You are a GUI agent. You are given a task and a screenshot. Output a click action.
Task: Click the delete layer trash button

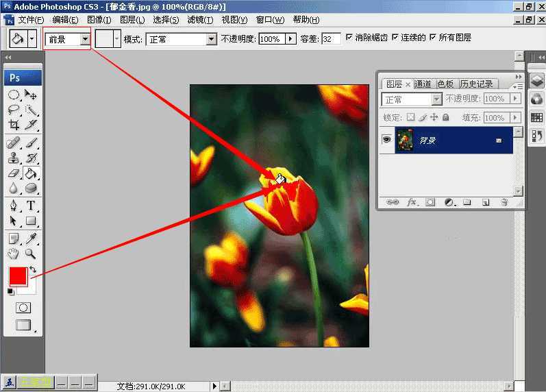tap(504, 202)
